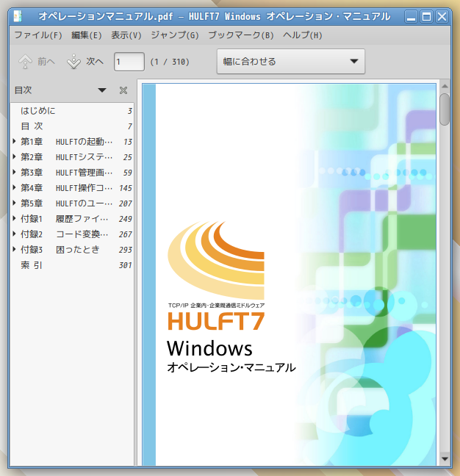This screenshot has width=460, height=476.
Task: Select the はじめに outline entry
Action: pos(72,111)
